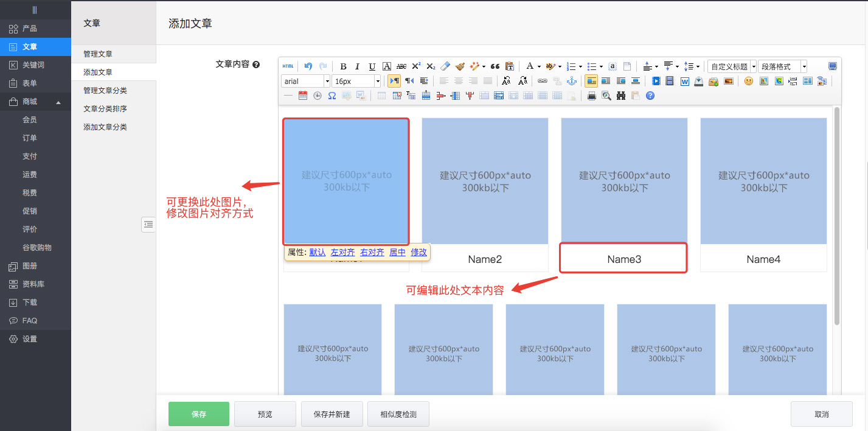Image resolution: width=868 pixels, height=431 pixels.
Task: Select the Name2 image placeholder thumbnail
Action: pos(485,181)
